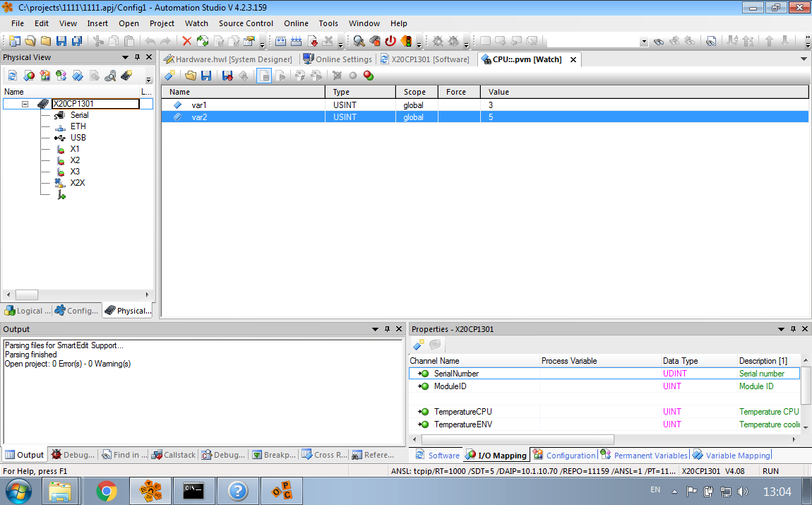Switch to X20CP1301 Software tab
Viewport: 812px width, 505px height.
coord(424,59)
